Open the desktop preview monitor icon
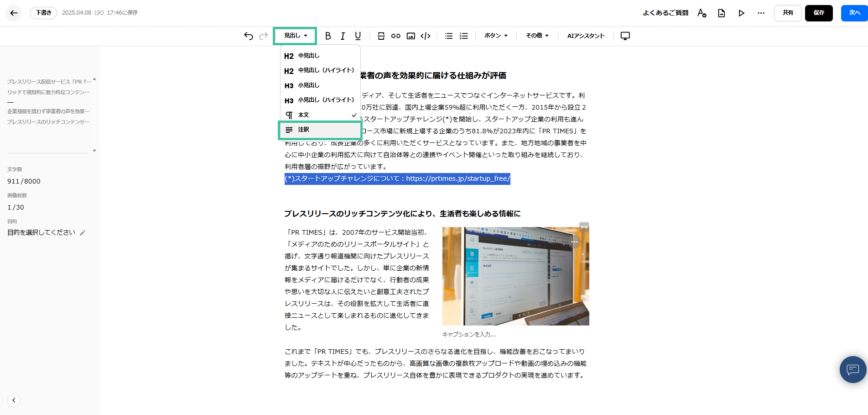Viewport: 868px width, 415px height. [x=625, y=36]
